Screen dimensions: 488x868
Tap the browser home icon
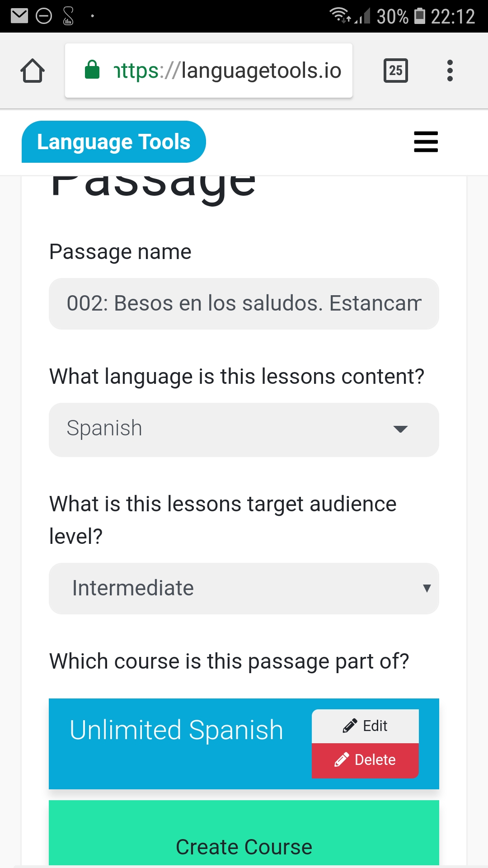pos(33,71)
